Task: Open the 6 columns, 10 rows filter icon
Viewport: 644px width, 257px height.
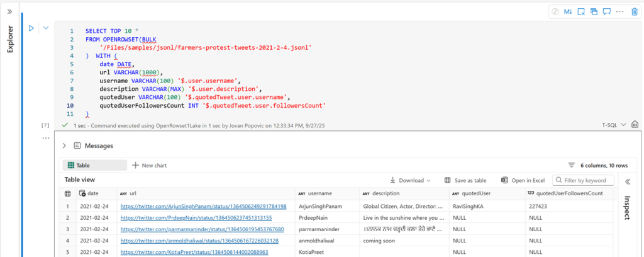Action: tap(571, 165)
